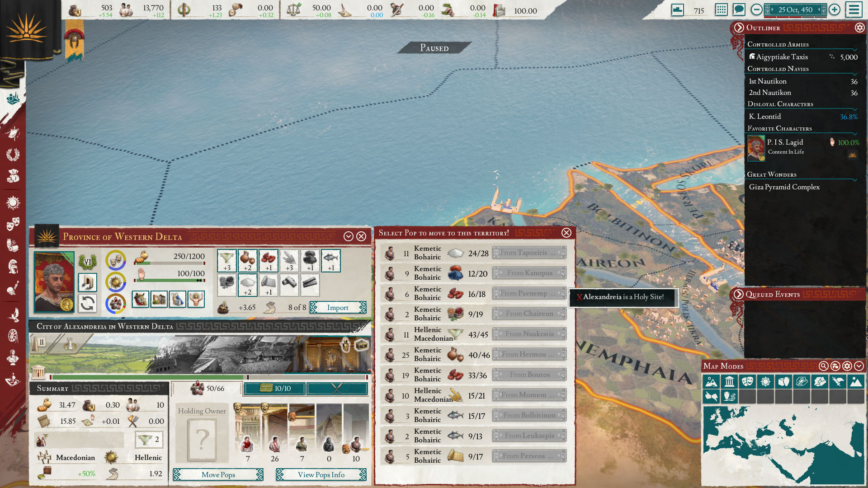
Task: Open map search magnifier icon
Action: (x=824, y=366)
